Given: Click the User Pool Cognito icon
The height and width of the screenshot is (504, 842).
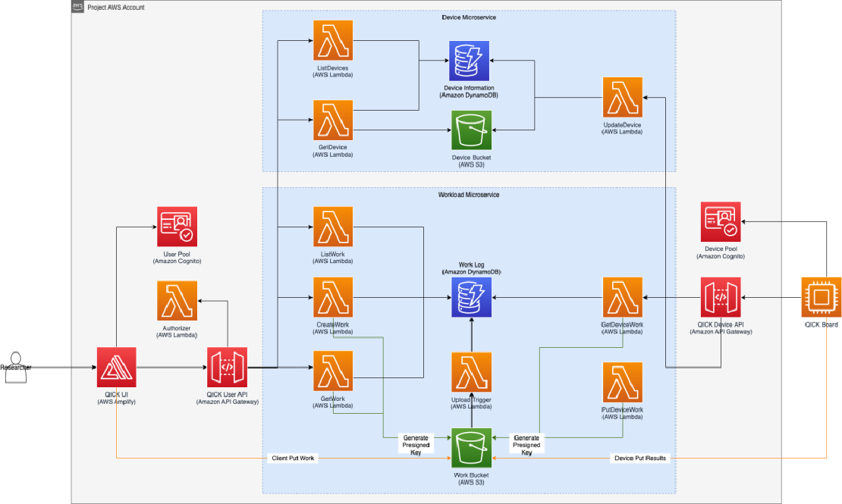Looking at the screenshot, I should 178,227.
